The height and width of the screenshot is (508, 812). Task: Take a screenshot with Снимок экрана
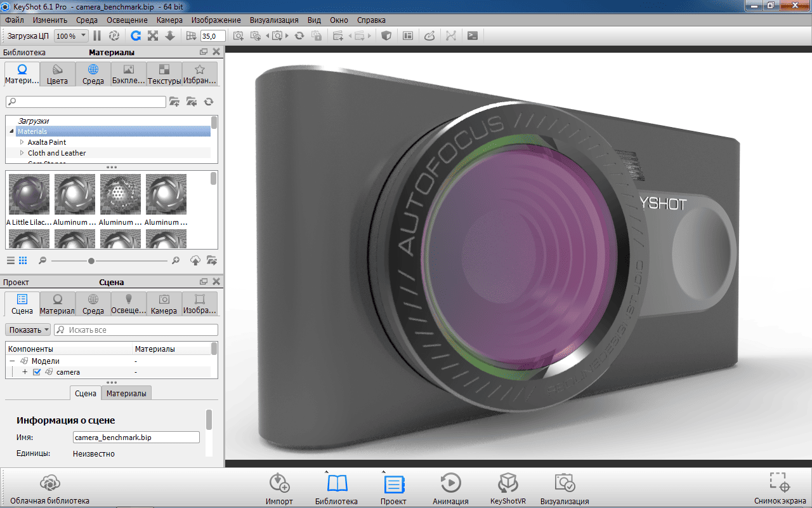click(x=780, y=489)
